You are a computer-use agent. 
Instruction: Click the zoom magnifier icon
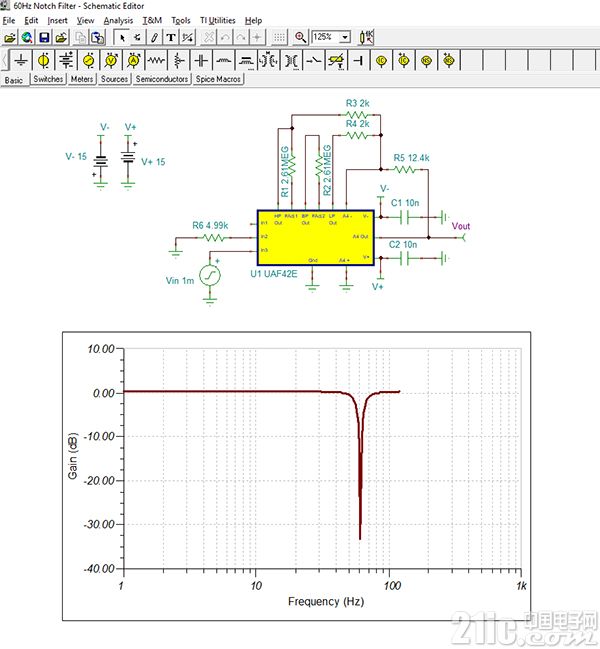[x=300, y=38]
